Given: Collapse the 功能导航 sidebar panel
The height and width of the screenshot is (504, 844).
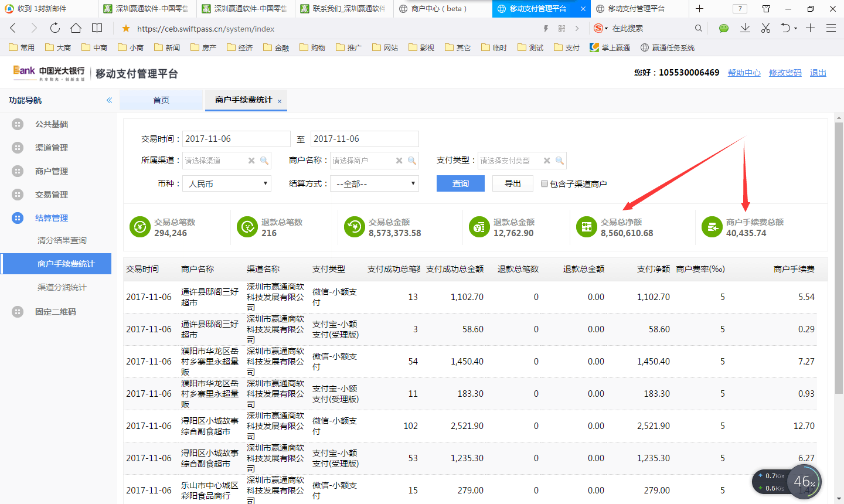Looking at the screenshot, I should pyautogui.click(x=109, y=100).
